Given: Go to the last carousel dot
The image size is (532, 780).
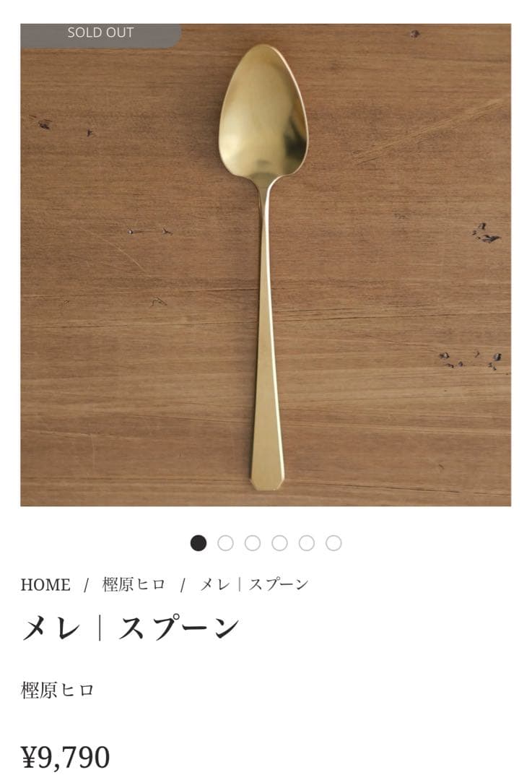Looking at the screenshot, I should click(333, 542).
